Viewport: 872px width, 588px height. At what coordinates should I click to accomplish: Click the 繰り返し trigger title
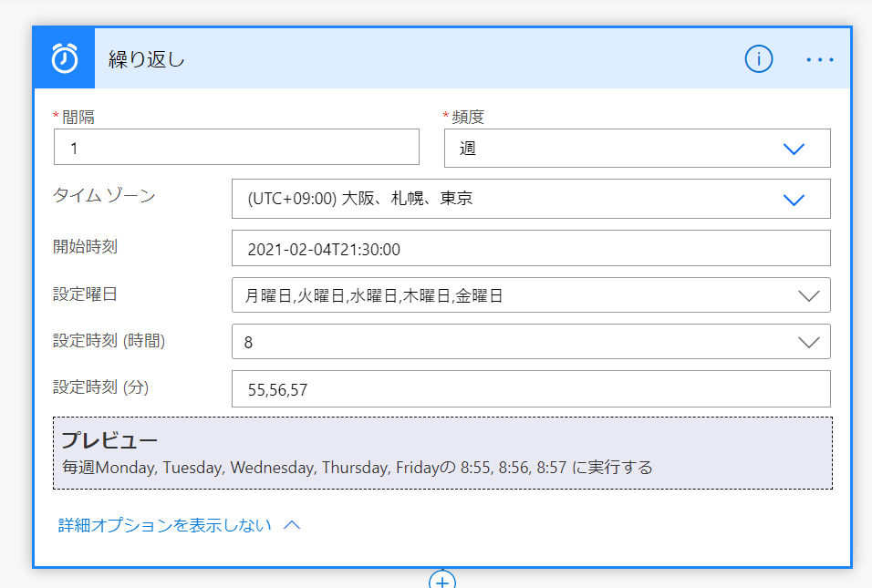[x=146, y=59]
